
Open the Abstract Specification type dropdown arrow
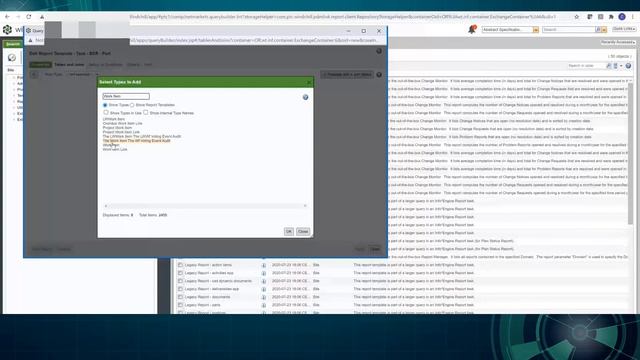point(536,30)
